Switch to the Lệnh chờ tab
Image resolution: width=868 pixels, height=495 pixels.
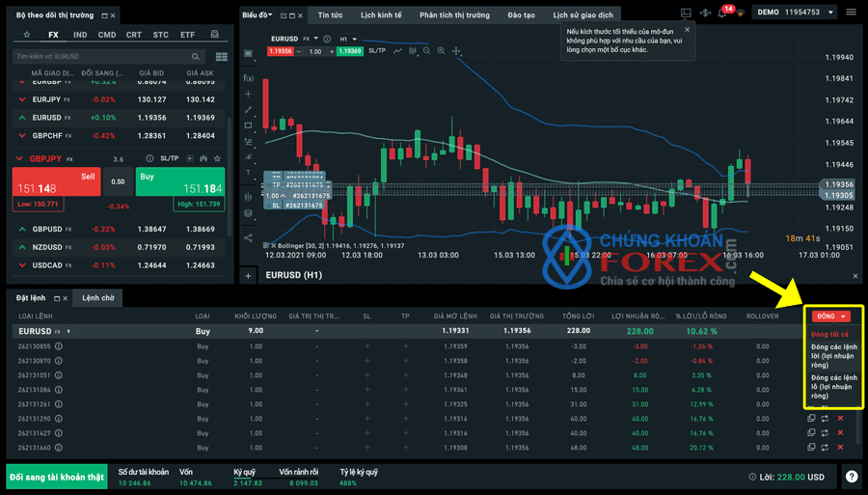(98, 298)
